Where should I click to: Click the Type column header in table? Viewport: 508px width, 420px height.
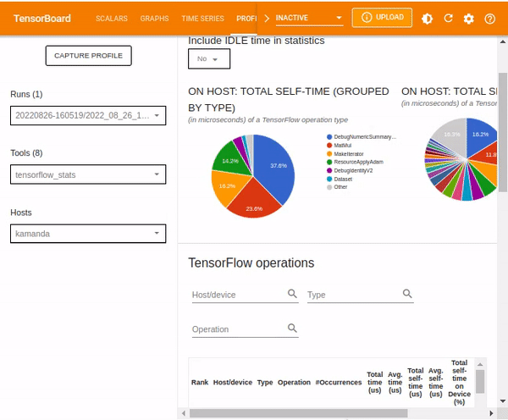pyautogui.click(x=265, y=383)
